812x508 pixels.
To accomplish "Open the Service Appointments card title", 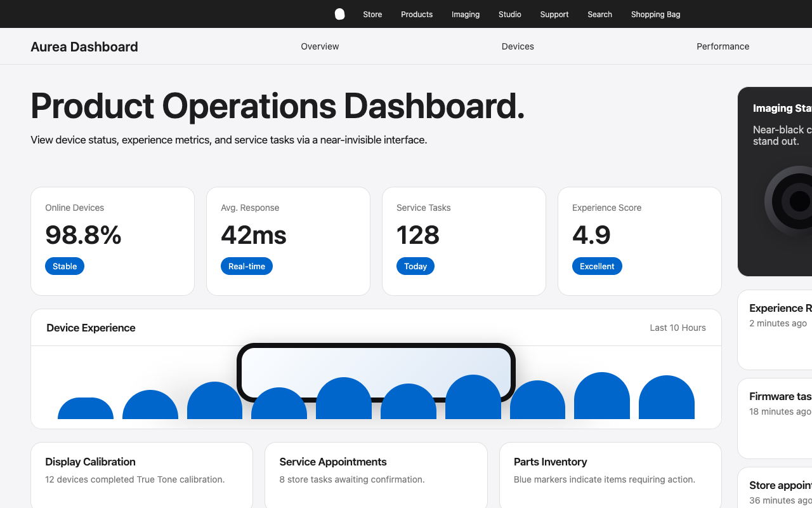I will point(333,462).
